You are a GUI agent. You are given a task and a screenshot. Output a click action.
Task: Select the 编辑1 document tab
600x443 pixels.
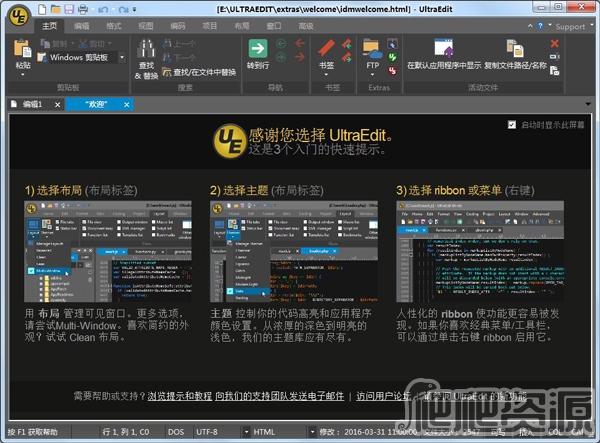[x=32, y=104]
